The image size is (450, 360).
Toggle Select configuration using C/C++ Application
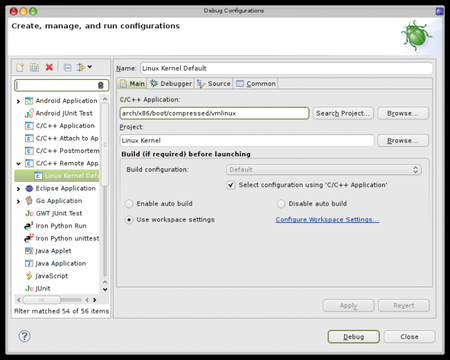231,185
